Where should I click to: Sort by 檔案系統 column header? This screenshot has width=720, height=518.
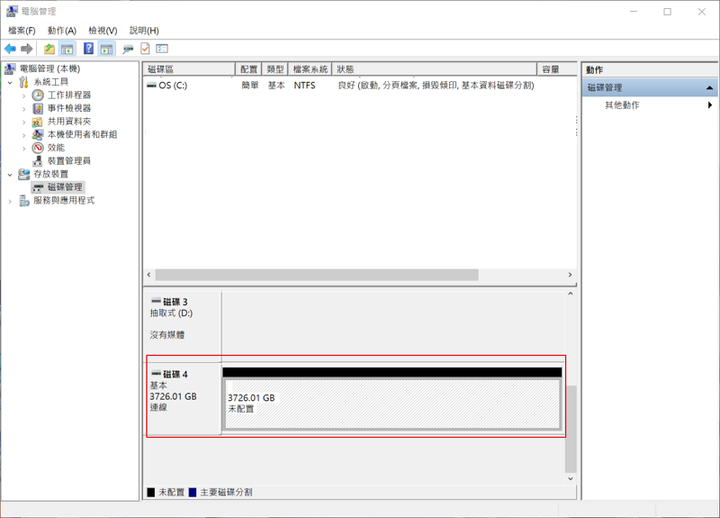[x=310, y=69]
